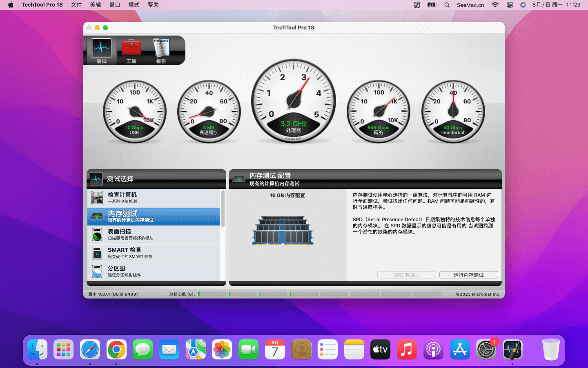Click the Spotlight search icon
This screenshot has width=588, height=368.
coord(447,5)
